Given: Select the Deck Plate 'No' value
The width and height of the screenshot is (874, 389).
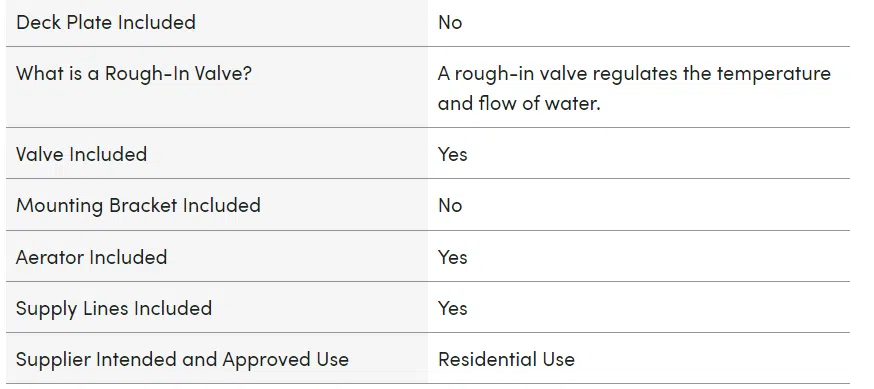Looking at the screenshot, I should [450, 22].
